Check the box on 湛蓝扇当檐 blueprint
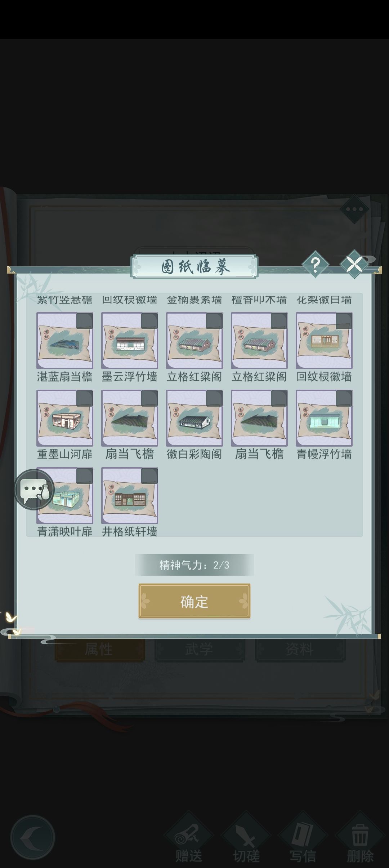This screenshot has height=868, width=389. pyautogui.click(x=85, y=321)
